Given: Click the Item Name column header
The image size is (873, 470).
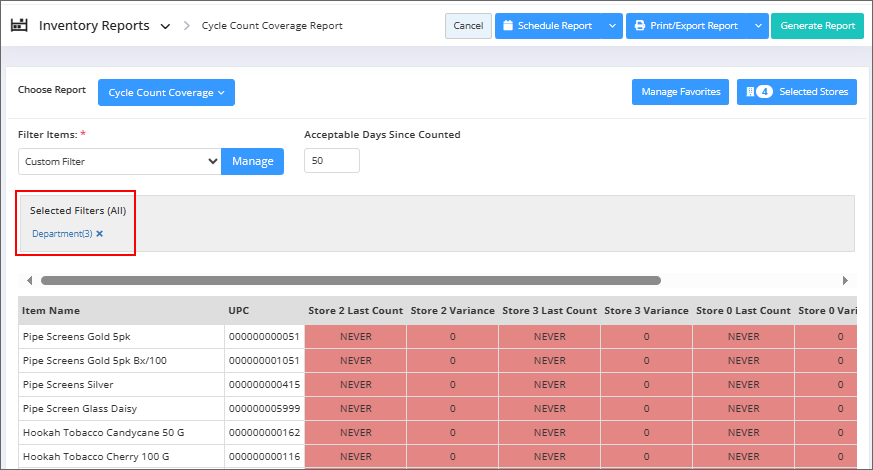Looking at the screenshot, I should point(51,311).
